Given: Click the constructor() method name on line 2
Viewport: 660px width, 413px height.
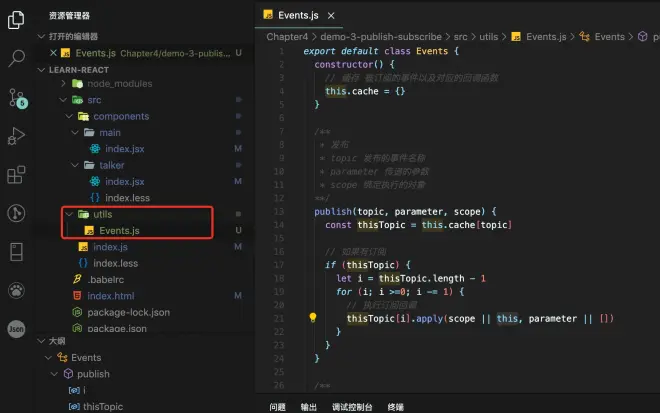Looking at the screenshot, I should pos(344,64).
